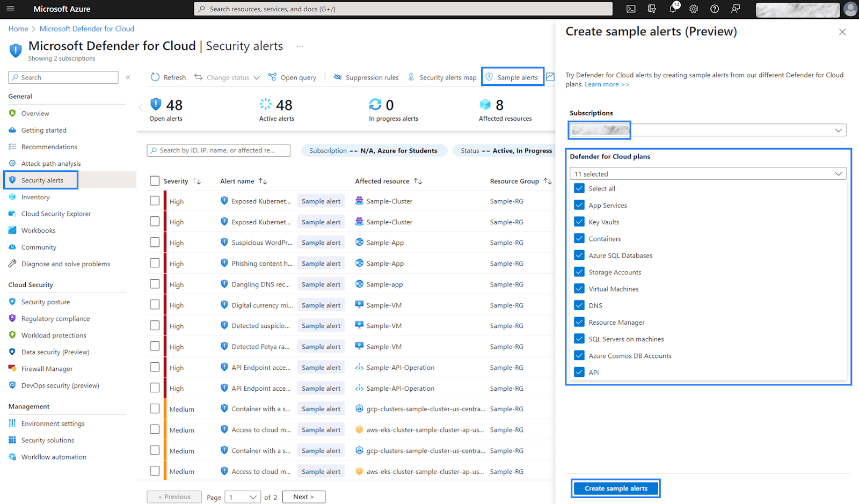
Task: Open Cloud Shell from top bar
Action: pos(631,9)
